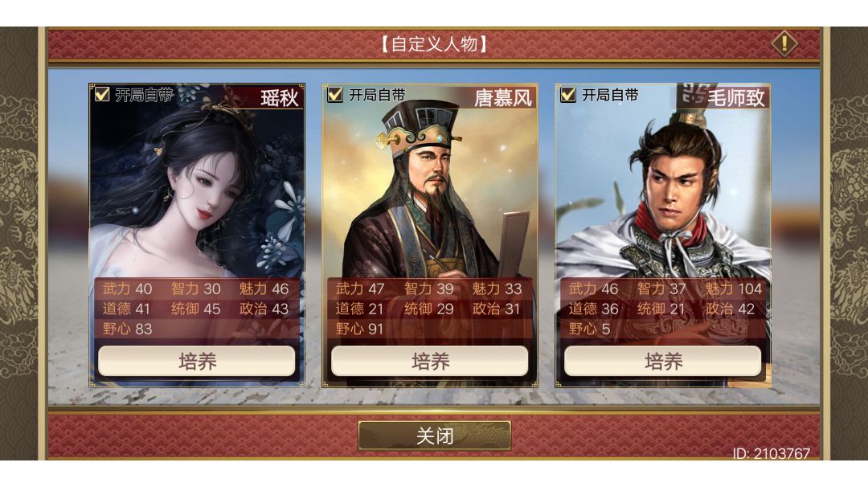Screen dimensions: 868x487
Task: Click the 毛师致 name label
Action: (x=735, y=98)
